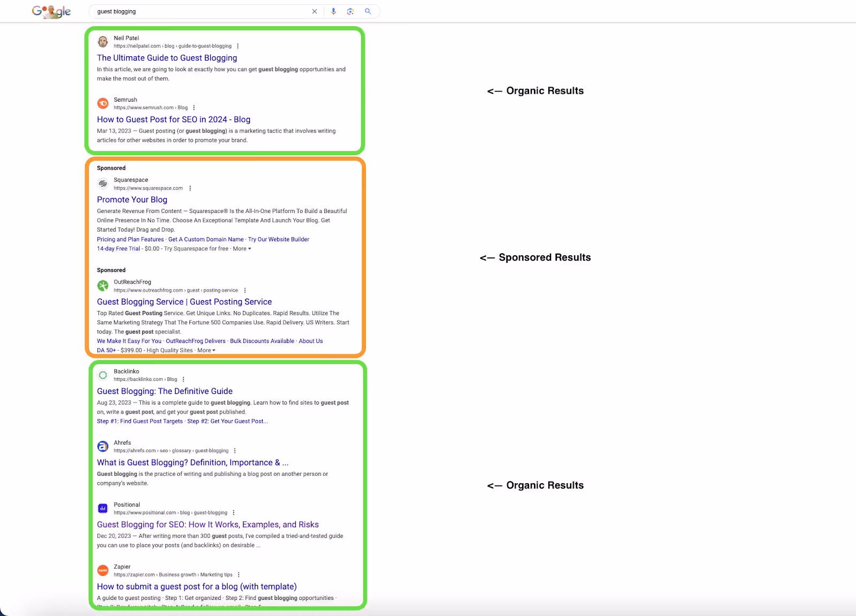Click the Positional favicon
856x616 pixels.
103,508
